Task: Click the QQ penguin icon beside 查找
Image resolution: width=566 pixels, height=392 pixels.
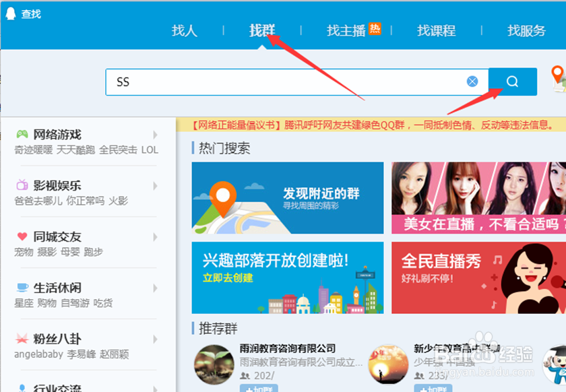Action: pos(9,13)
